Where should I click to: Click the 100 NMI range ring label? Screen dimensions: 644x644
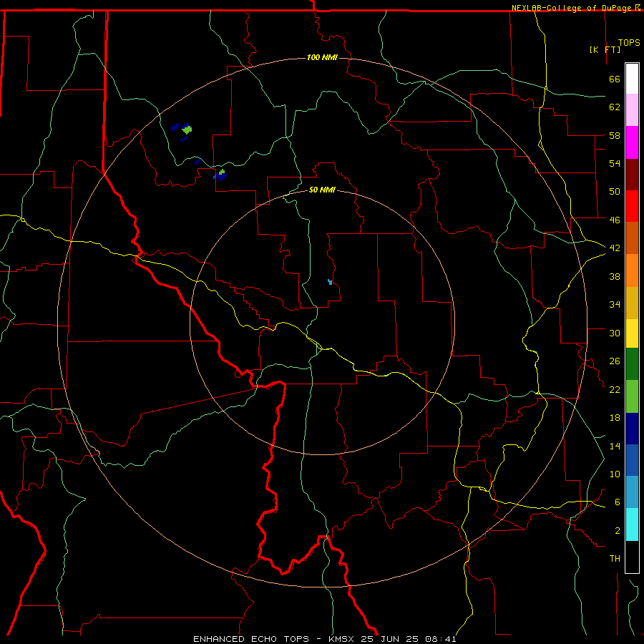[322, 57]
